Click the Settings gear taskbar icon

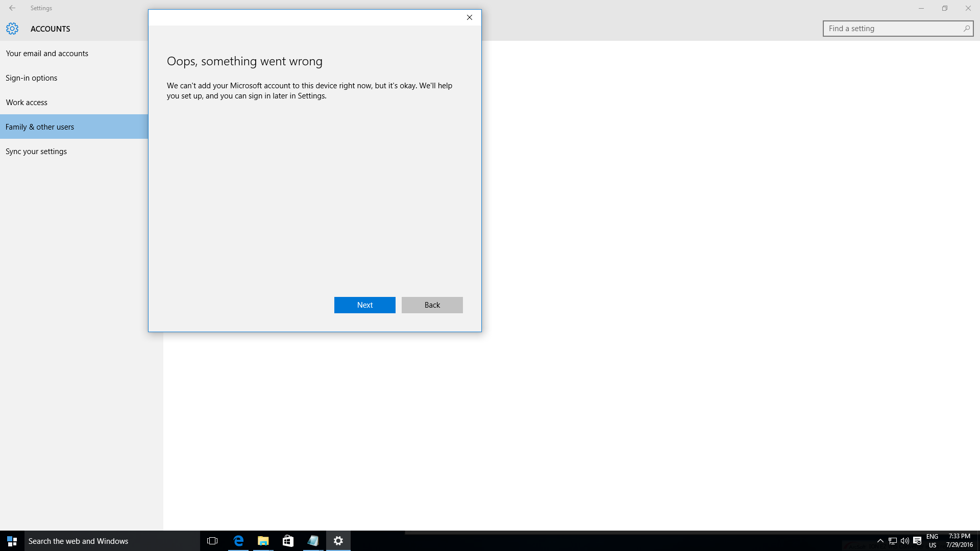(x=338, y=541)
